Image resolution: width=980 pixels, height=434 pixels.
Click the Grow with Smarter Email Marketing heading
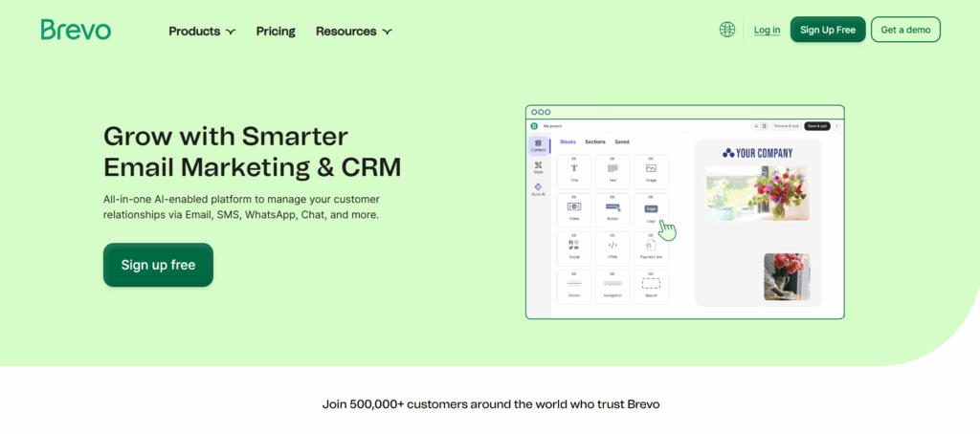tap(252, 152)
